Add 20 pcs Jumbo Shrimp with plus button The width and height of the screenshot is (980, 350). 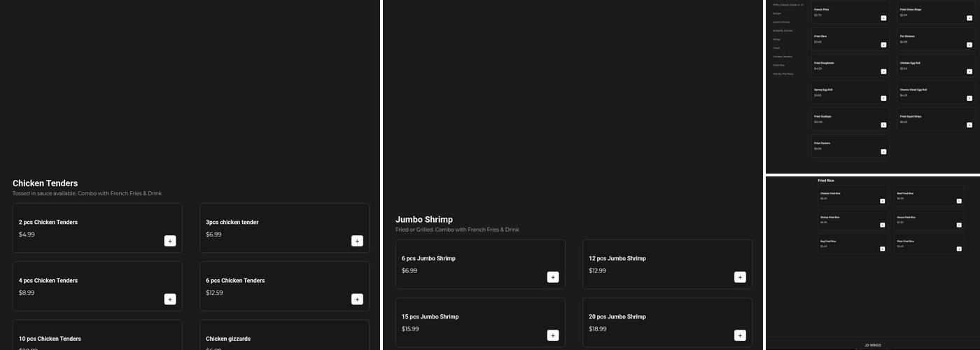(x=740, y=335)
